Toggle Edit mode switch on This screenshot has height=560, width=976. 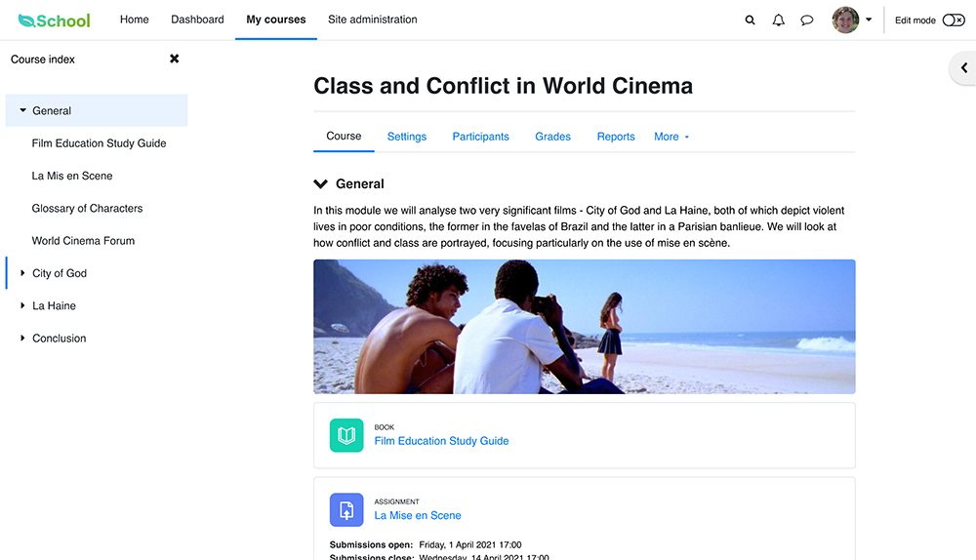[x=953, y=20]
